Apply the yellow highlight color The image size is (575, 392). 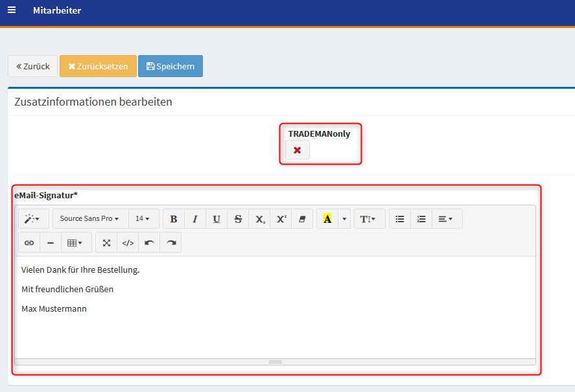click(x=327, y=219)
